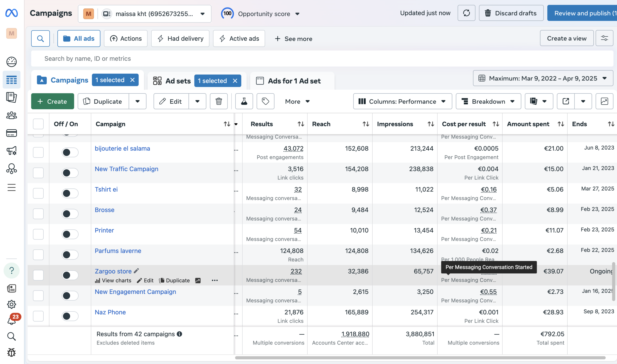Viewport: 617px width, 364px height.
Task: Open the billing card icon in sidebar
Action: [11, 133]
